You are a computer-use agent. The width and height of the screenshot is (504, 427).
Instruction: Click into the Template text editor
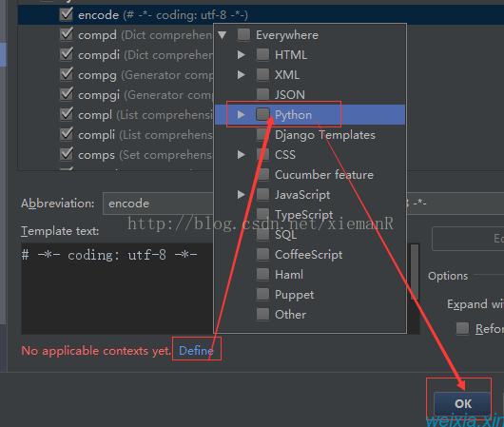(117, 288)
